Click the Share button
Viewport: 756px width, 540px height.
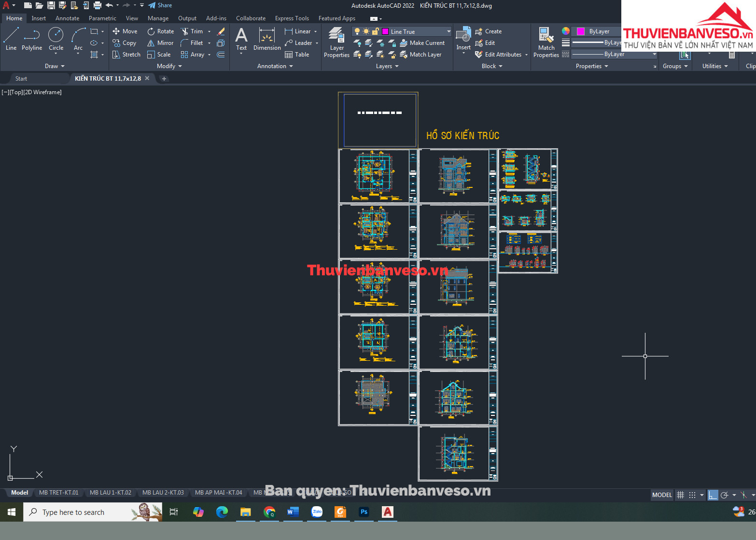point(160,5)
